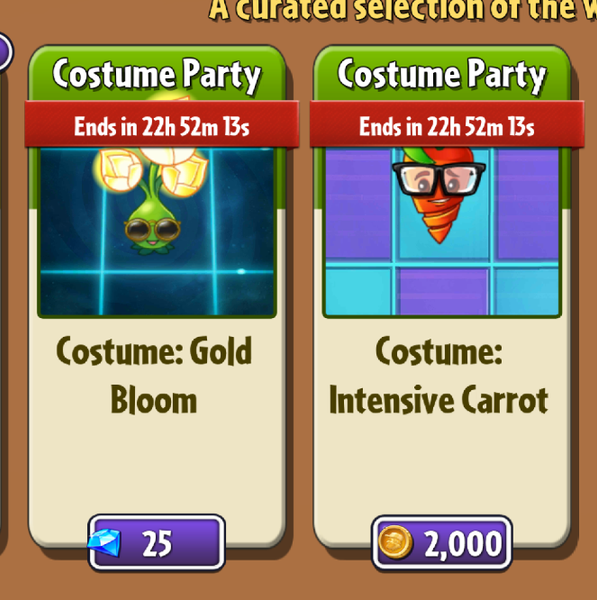
Task: Select the Gold Bloom costume thumbnail
Action: (x=157, y=232)
